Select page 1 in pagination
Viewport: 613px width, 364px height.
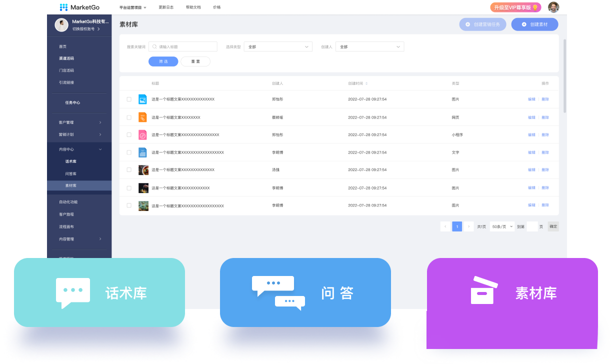tap(457, 226)
